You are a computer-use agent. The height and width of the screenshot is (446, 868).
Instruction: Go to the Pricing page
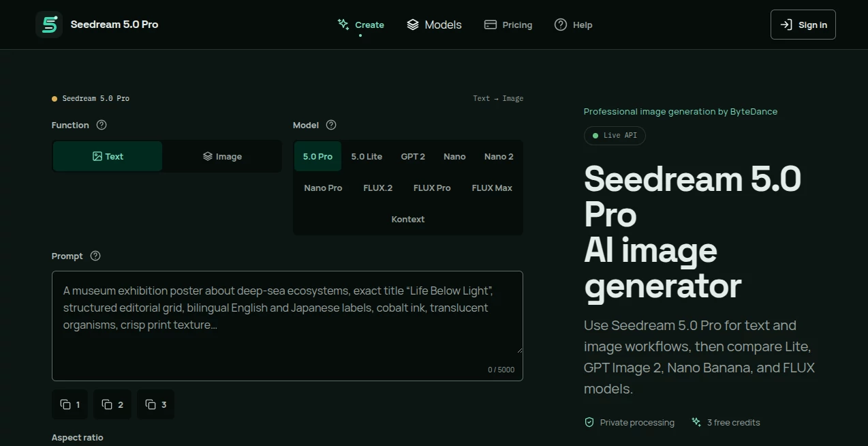[x=508, y=25]
